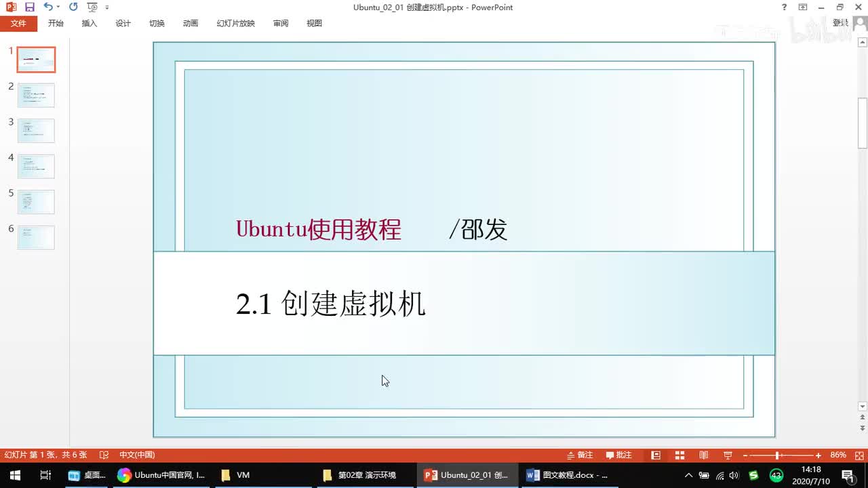Select slide 4 thumbnail

(x=36, y=166)
